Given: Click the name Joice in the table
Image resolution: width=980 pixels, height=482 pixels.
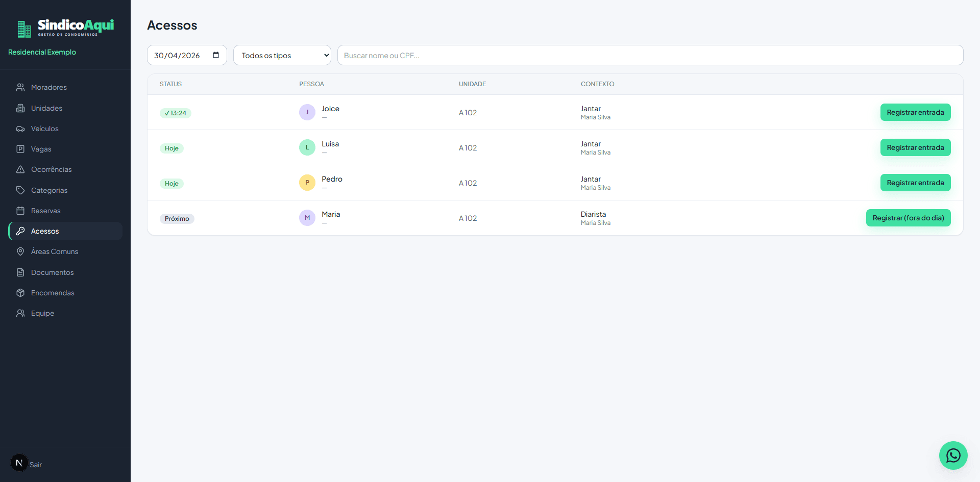Looking at the screenshot, I should [x=330, y=109].
